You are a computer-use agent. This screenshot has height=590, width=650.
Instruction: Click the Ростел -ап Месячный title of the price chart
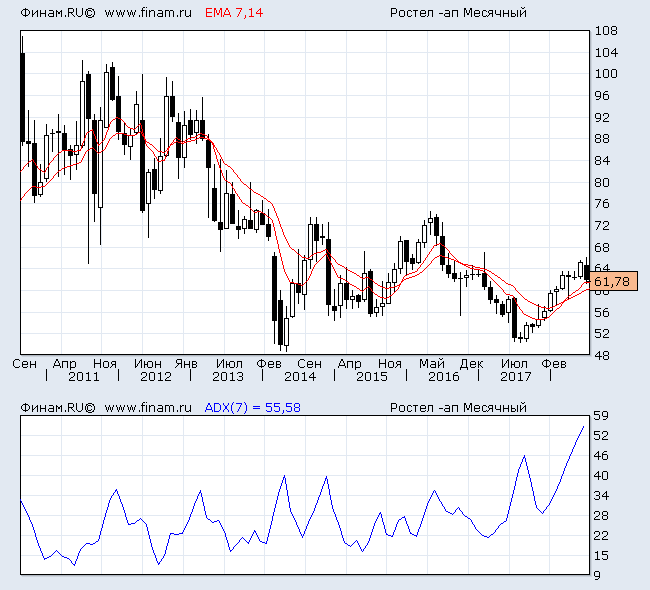pyautogui.click(x=458, y=13)
